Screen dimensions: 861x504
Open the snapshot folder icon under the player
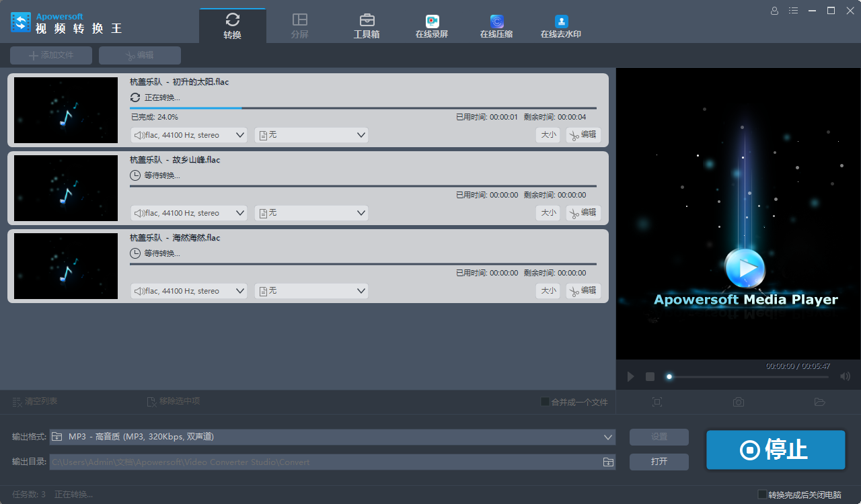819,402
